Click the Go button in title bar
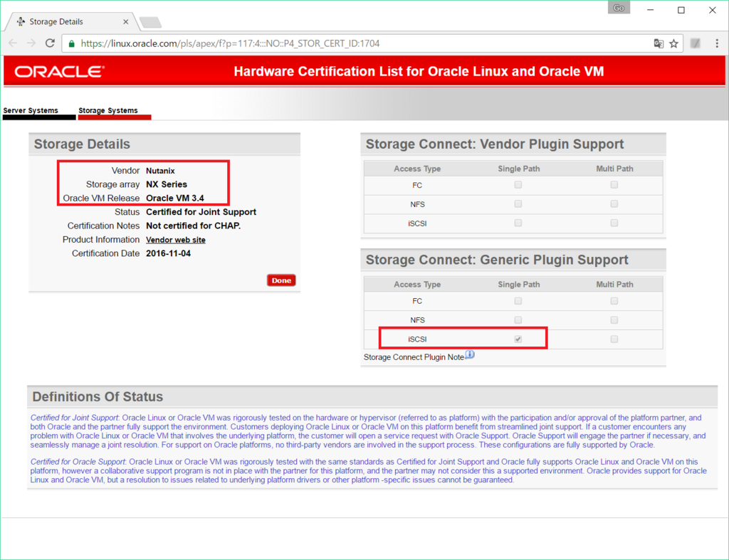729x560 pixels. coord(619,7)
